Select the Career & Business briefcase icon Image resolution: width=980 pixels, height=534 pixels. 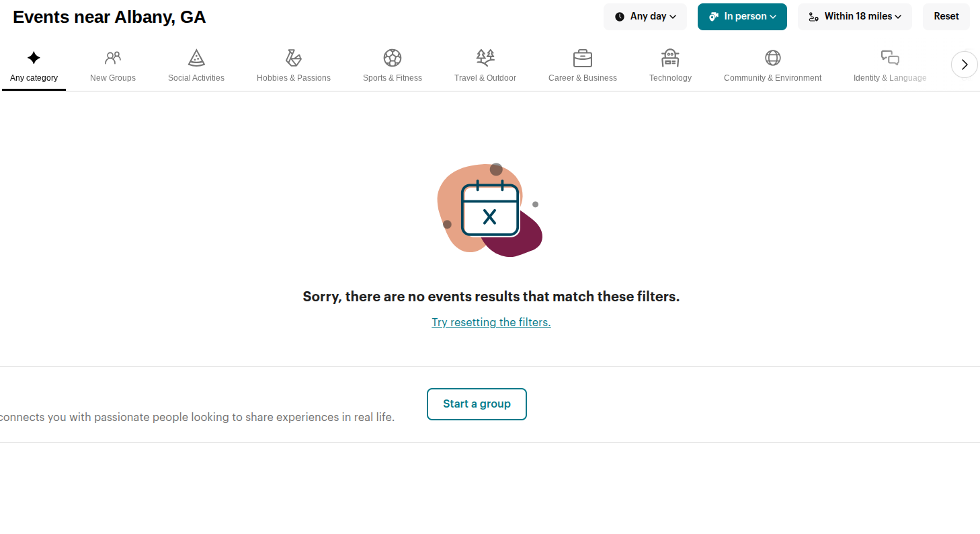583,59
